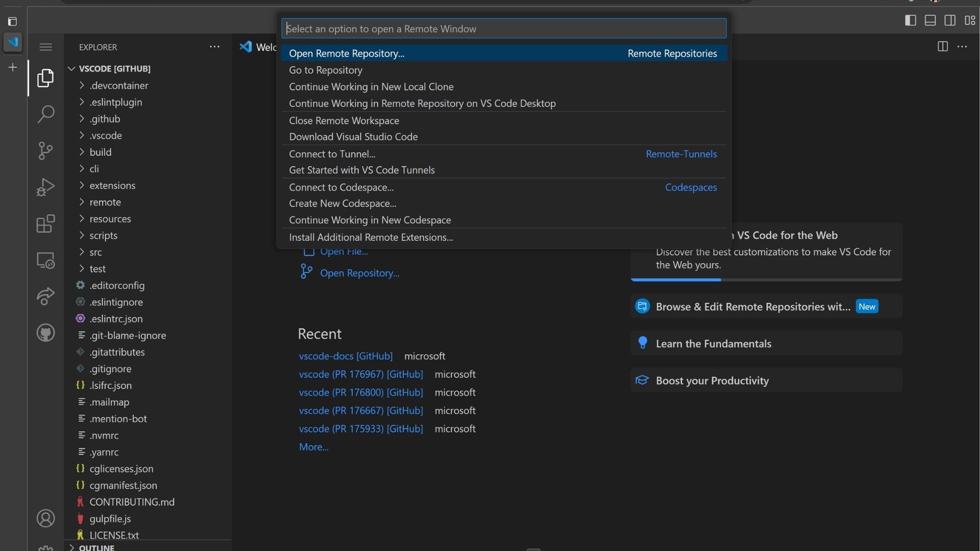This screenshot has width=980, height=551.
Task: Select Close Remote Workspace
Action: click(x=503, y=120)
